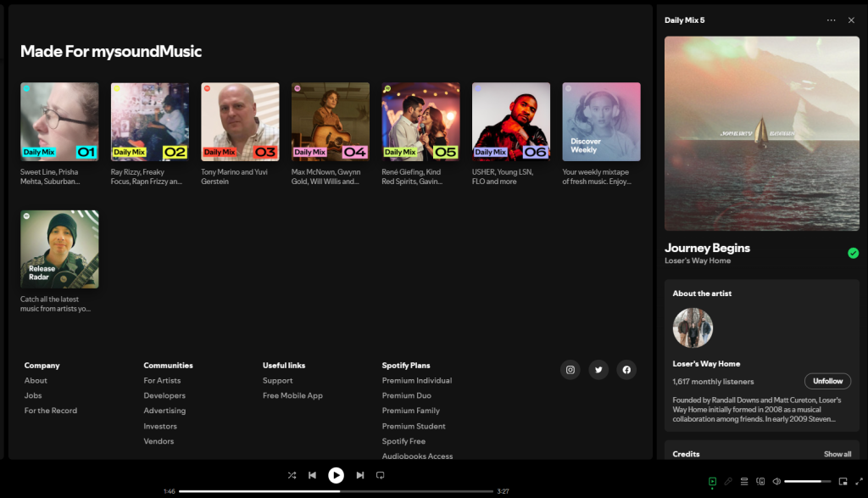Click 'Catch all the latest music' description

55,304
